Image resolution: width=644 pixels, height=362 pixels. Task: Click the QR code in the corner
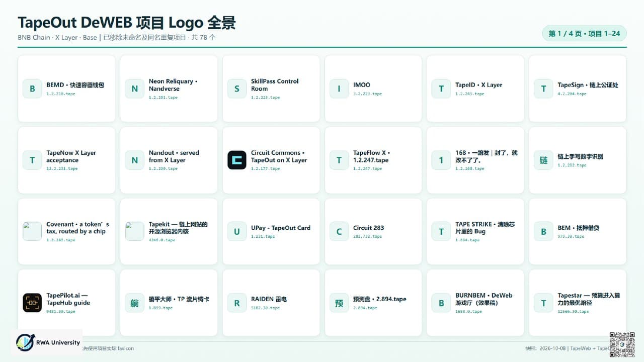pyautogui.click(x=622, y=344)
